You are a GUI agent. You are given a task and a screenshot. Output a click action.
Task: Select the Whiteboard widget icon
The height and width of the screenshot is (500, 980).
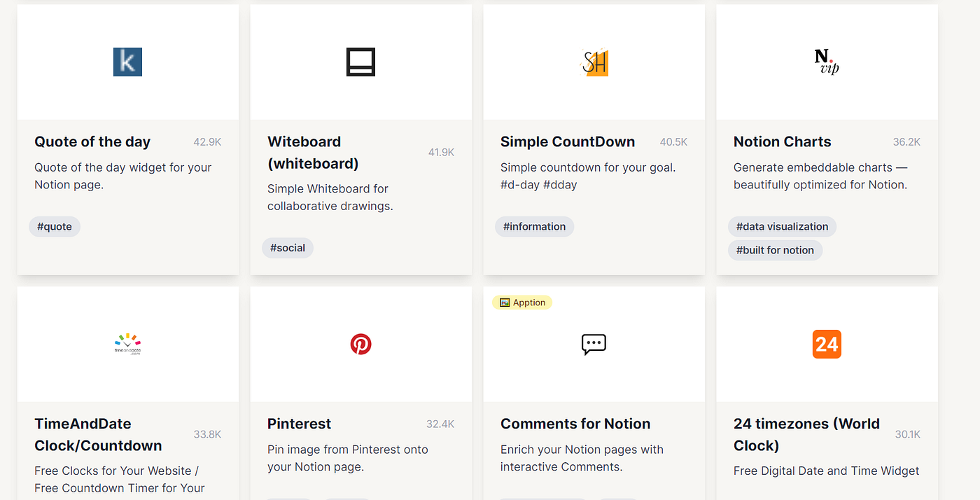click(360, 62)
